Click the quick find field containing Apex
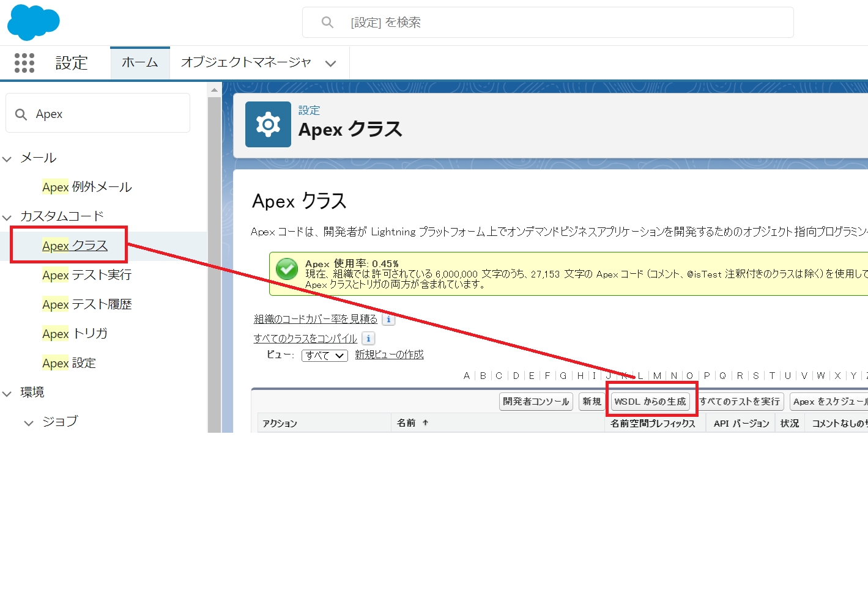Screen dimensions: 868x599 click(98, 113)
